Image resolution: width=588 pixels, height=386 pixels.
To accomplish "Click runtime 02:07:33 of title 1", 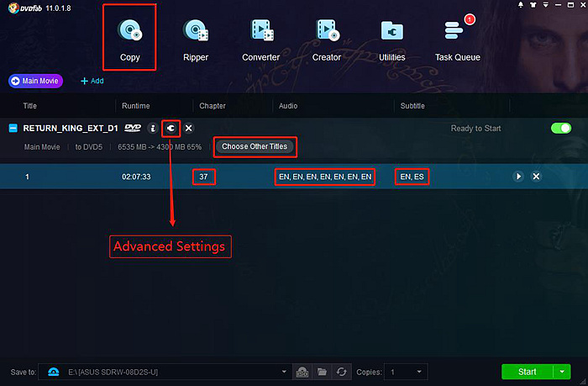I will point(136,177).
